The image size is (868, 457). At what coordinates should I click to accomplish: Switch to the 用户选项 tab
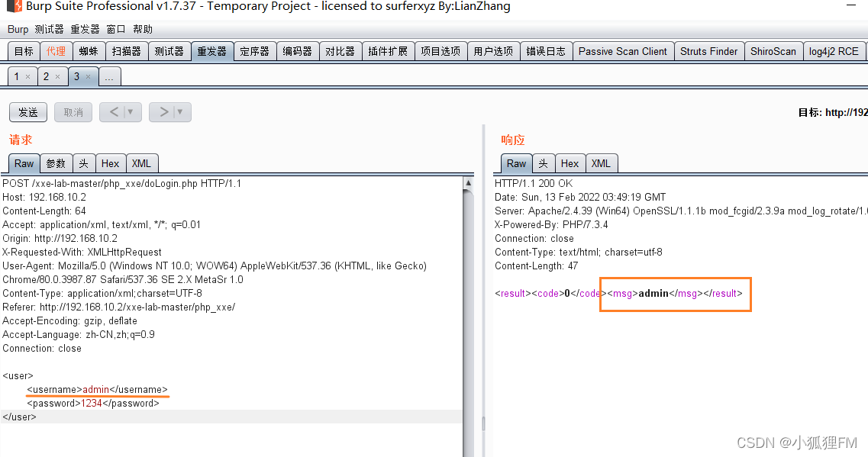click(493, 51)
